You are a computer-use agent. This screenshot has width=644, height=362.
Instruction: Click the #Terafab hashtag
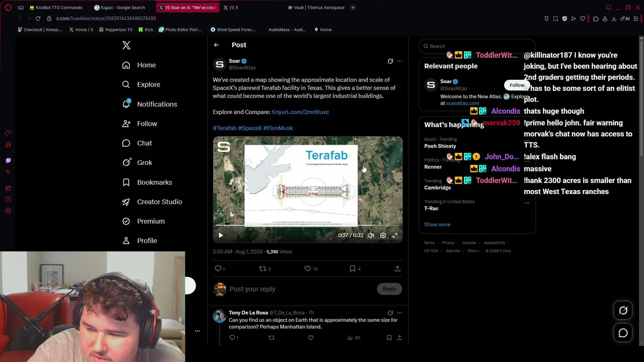pos(224,128)
